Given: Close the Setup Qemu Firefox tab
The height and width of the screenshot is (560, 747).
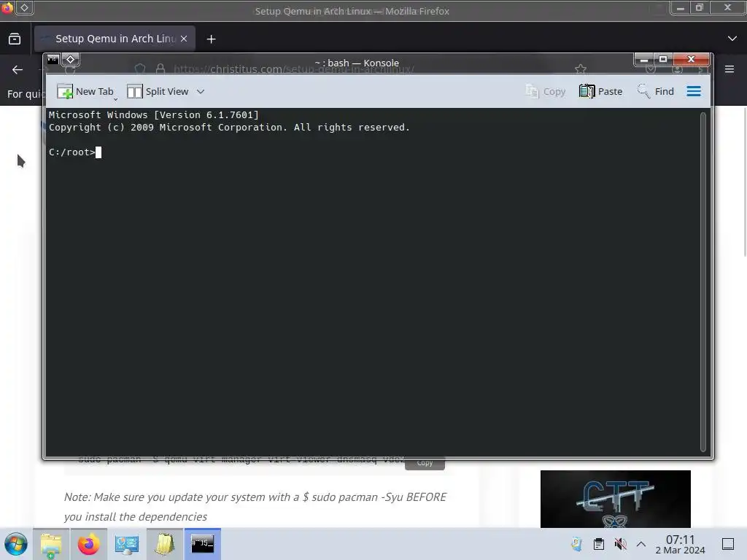Looking at the screenshot, I should click(x=184, y=39).
